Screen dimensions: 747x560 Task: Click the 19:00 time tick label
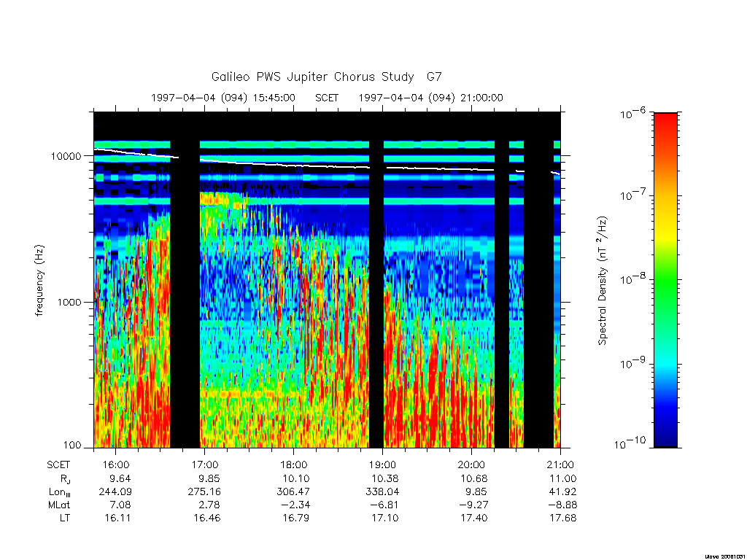[x=382, y=464]
